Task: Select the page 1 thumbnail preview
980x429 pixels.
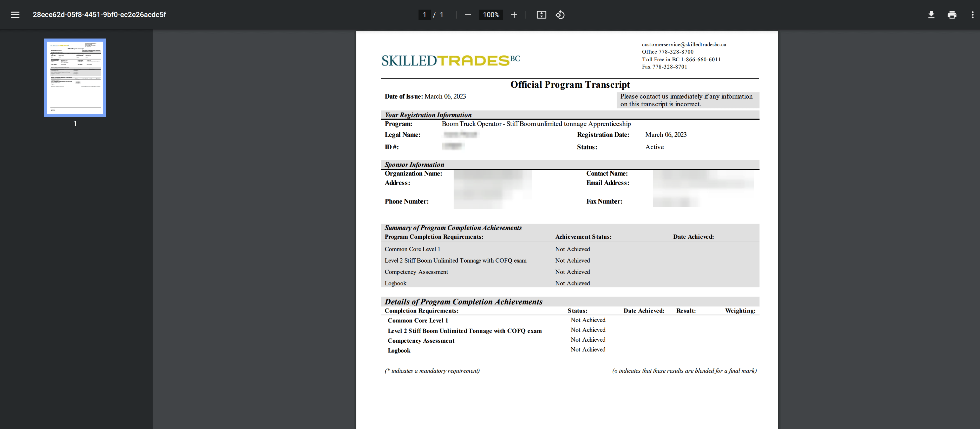Action: [x=75, y=78]
